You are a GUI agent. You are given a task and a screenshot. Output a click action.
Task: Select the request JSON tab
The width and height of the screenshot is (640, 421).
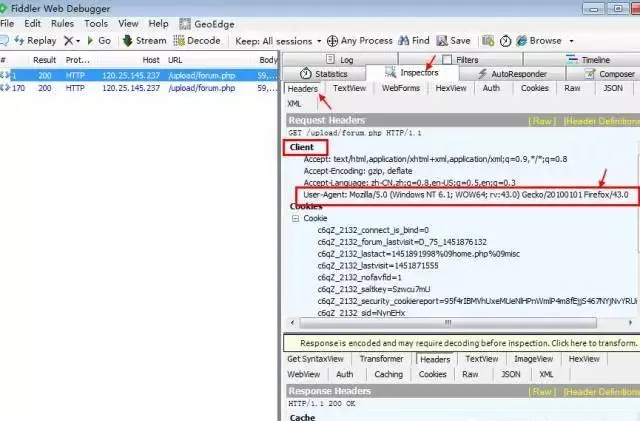pos(613,88)
